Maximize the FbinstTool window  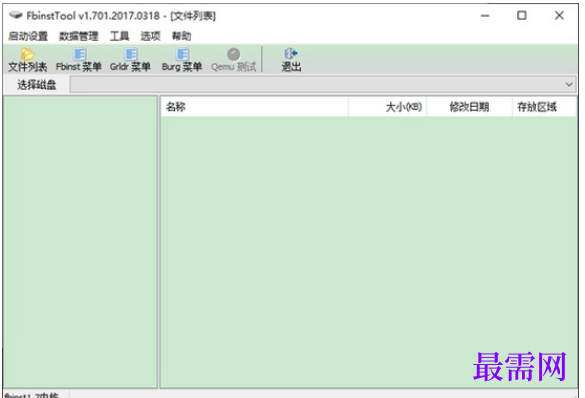tap(522, 16)
